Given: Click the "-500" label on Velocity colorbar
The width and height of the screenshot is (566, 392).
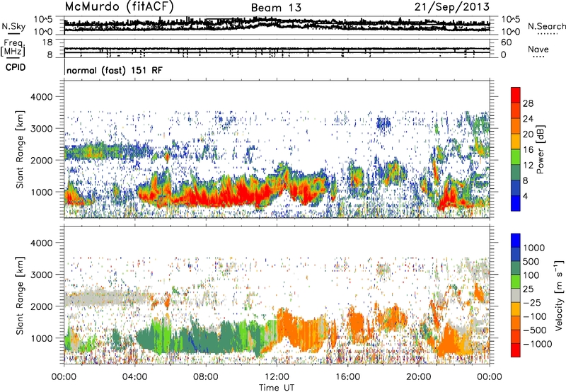Looking at the screenshot, I should point(534,330).
